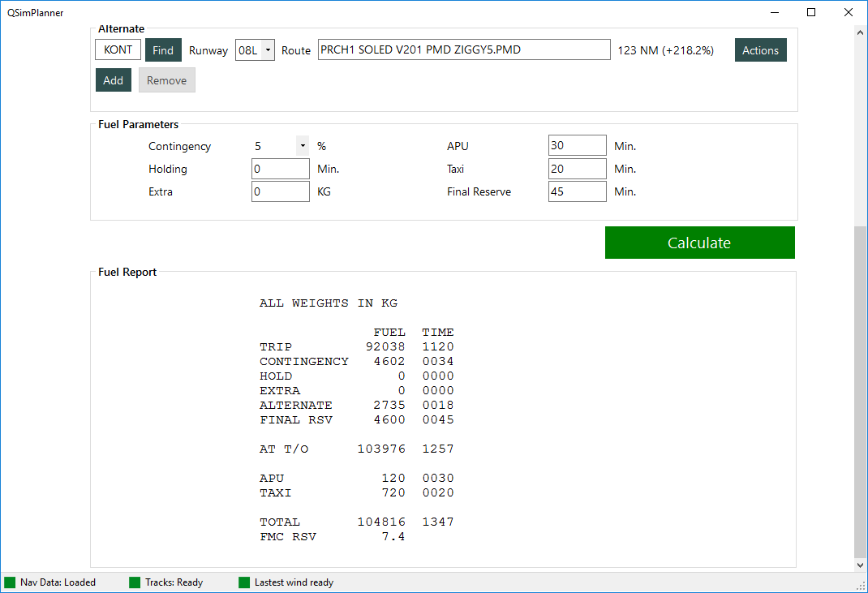Image resolution: width=868 pixels, height=593 pixels.
Task: Click the Holding minutes field
Action: pos(280,169)
